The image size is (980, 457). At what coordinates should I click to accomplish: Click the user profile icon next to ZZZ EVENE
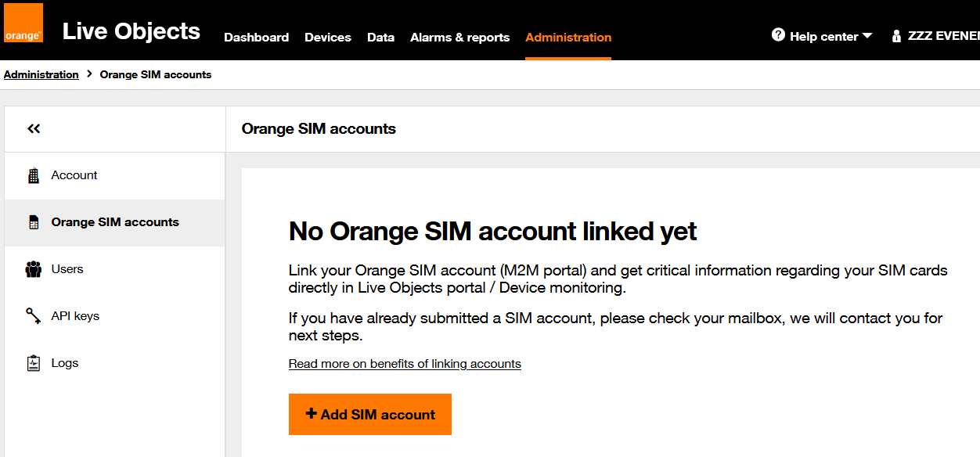click(896, 36)
